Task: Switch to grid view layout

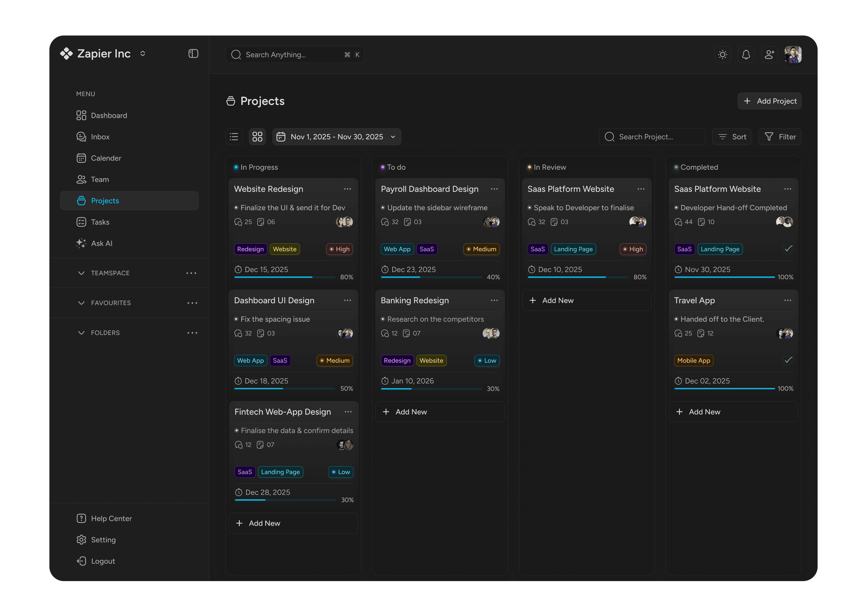Action: click(x=257, y=137)
